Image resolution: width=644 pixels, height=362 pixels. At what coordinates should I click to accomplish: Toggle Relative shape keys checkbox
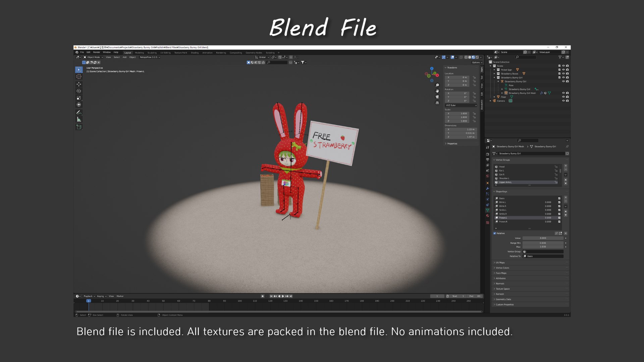494,233
